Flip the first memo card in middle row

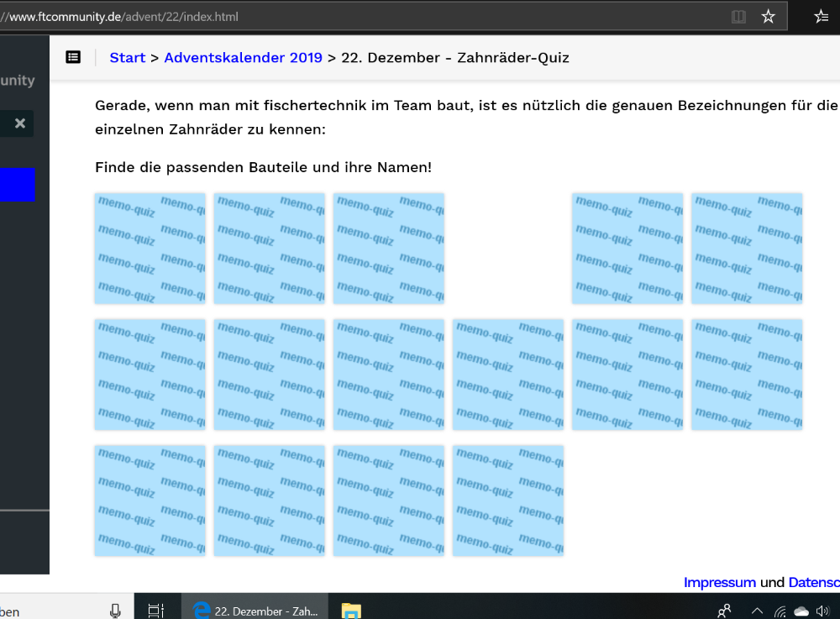150,375
